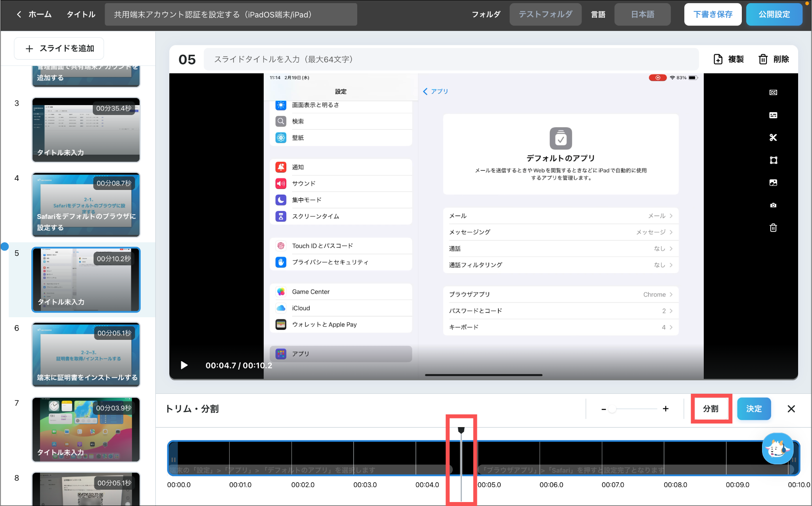Zoom out timeline with minus button
Screen dimensions: 812x506
tap(603, 409)
